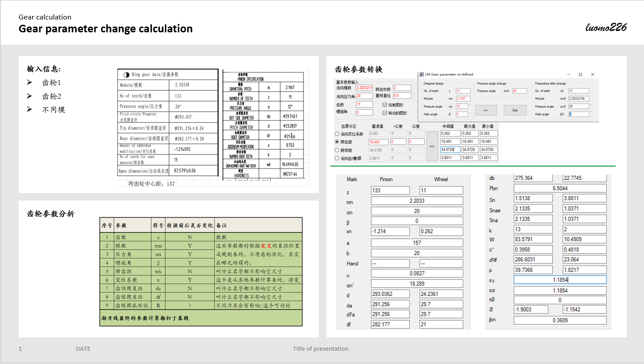Click Parameters after change No. of teeth z0 field
Viewport: 644px width, 364px height.
[x=578, y=91]
